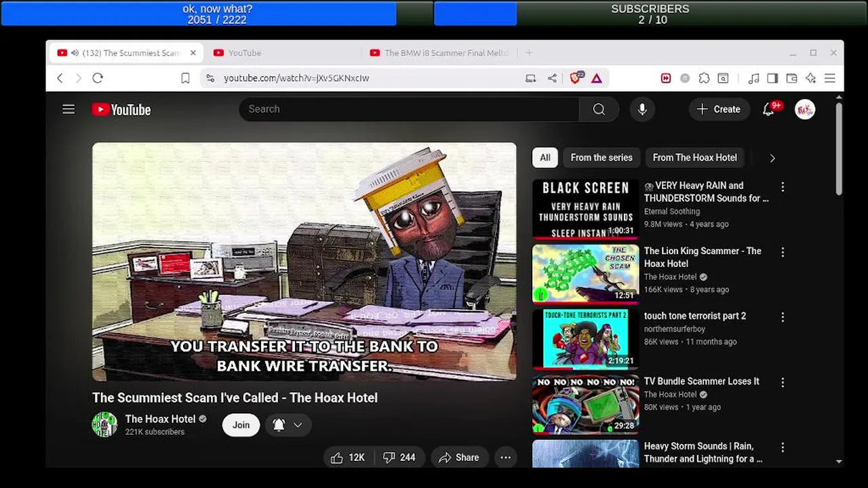Like the video (12K)
Image resolution: width=868 pixels, height=488 pixels.
click(348, 457)
